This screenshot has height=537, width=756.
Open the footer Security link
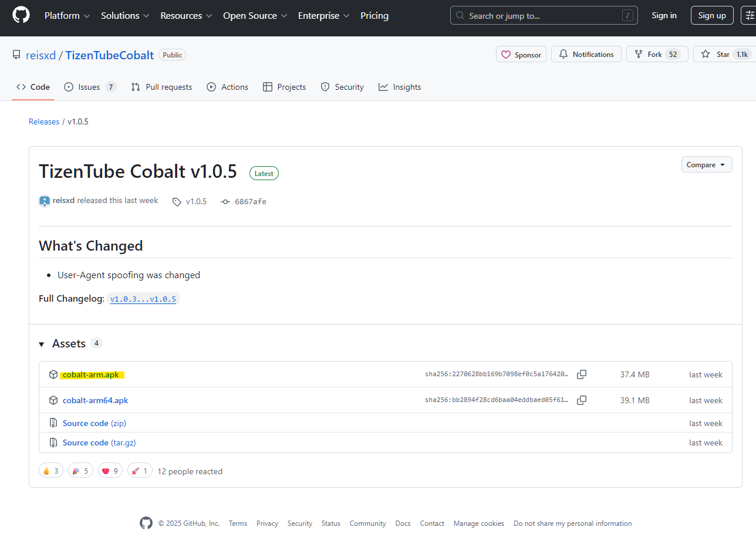(x=300, y=524)
